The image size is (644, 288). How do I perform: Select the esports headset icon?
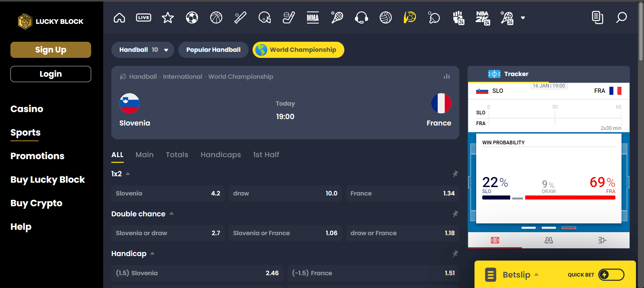tap(362, 17)
